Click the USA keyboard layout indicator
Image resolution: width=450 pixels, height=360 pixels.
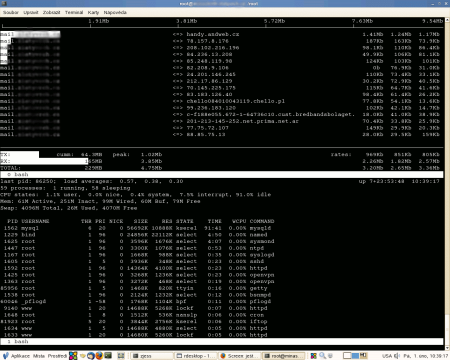387,356
